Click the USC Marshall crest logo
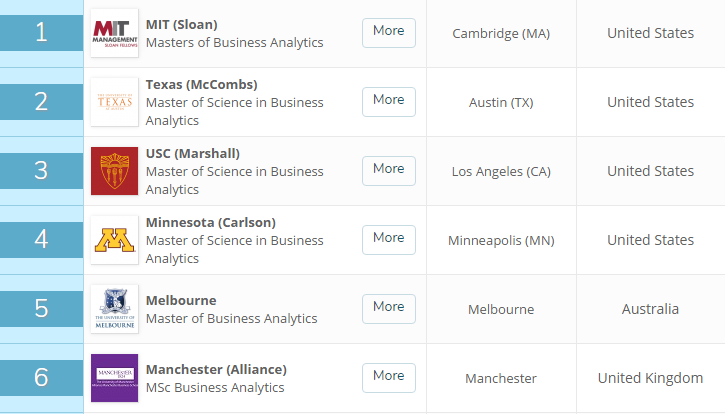725x414 pixels. (114, 171)
